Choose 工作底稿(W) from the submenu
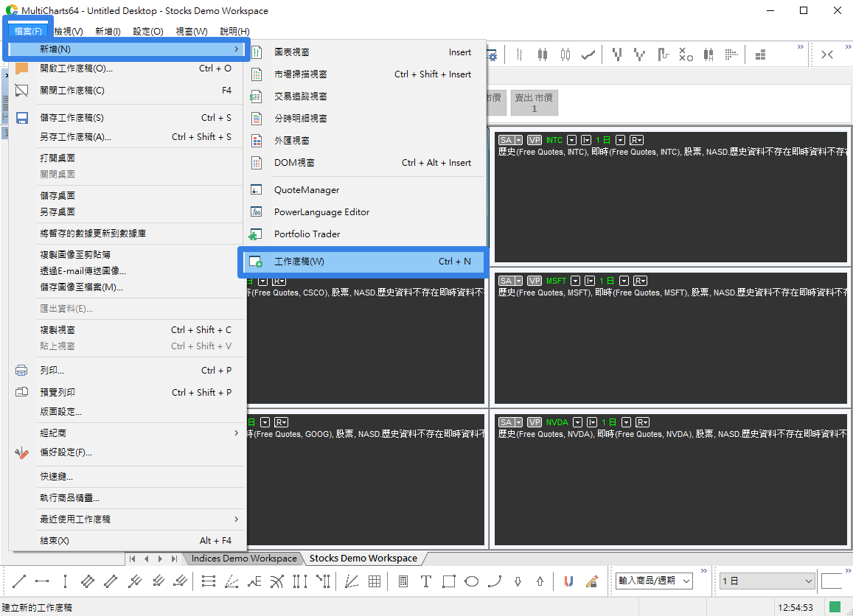853x616 pixels. click(363, 262)
